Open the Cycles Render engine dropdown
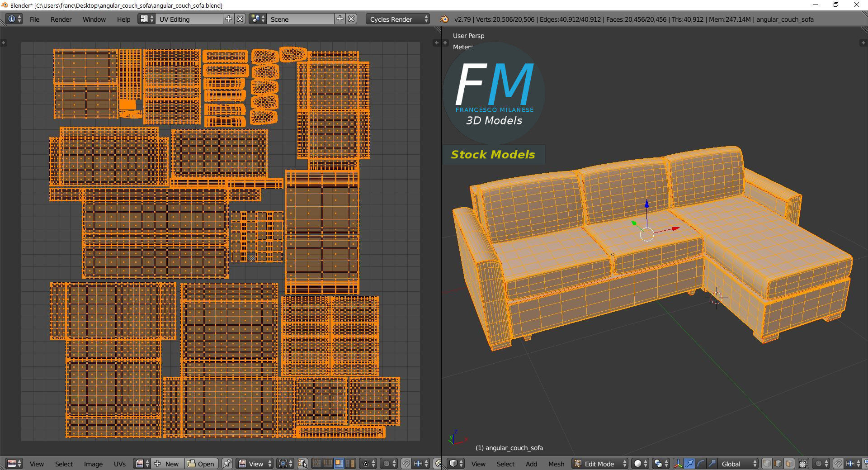 tap(398, 19)
